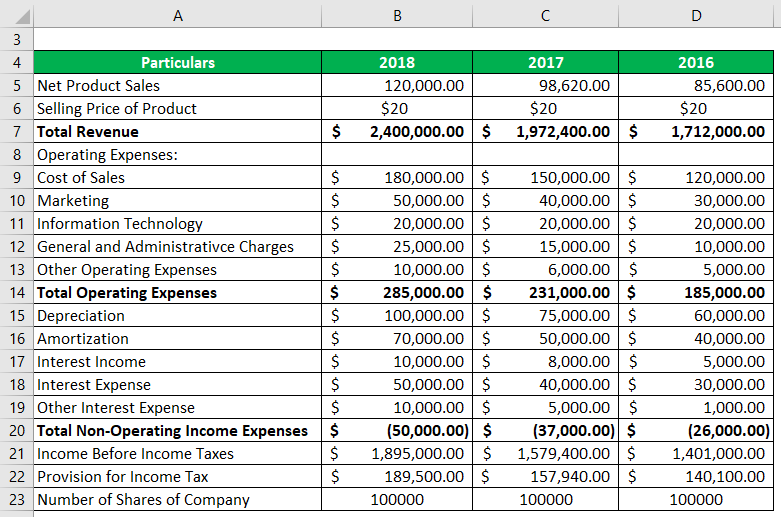Select the 100,000.00 depreciation cell
The image size is (781, 517).
(x=397, y=315)
